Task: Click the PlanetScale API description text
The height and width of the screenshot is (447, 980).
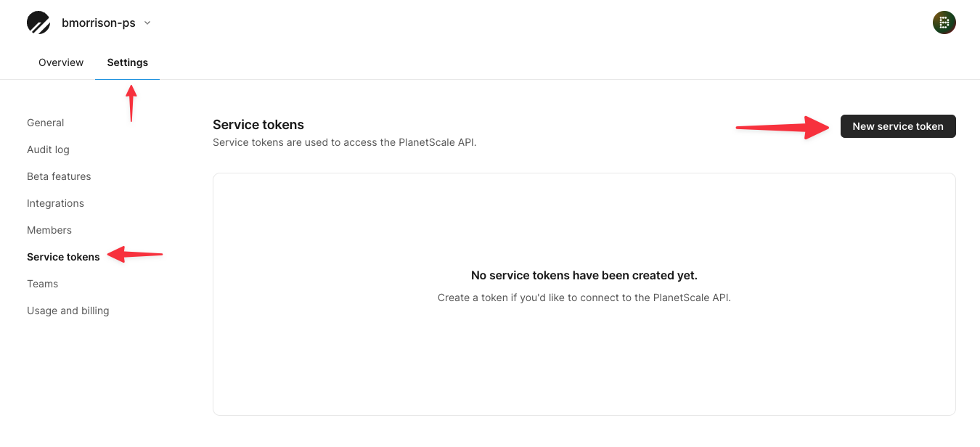Action: point(344,142)
